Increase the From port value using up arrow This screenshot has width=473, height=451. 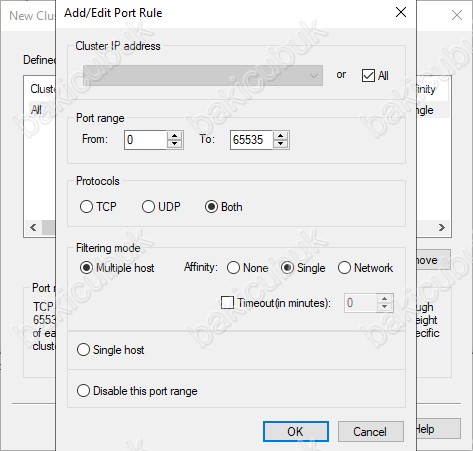[175, 136]
